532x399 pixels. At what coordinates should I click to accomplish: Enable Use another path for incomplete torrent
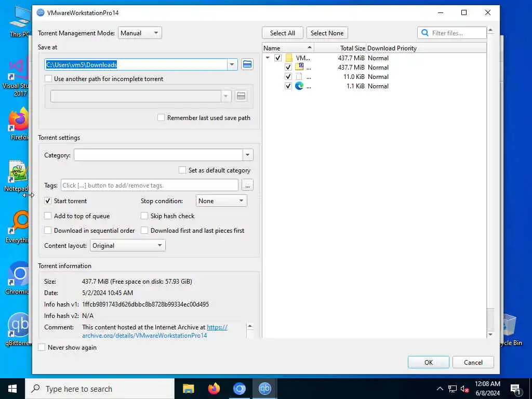(48, 79)
